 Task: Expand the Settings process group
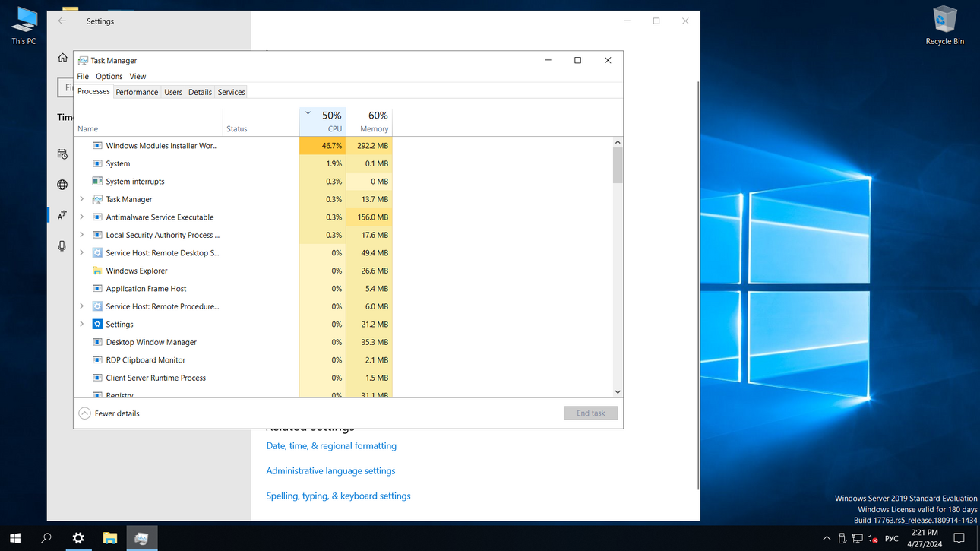[82, 324]
